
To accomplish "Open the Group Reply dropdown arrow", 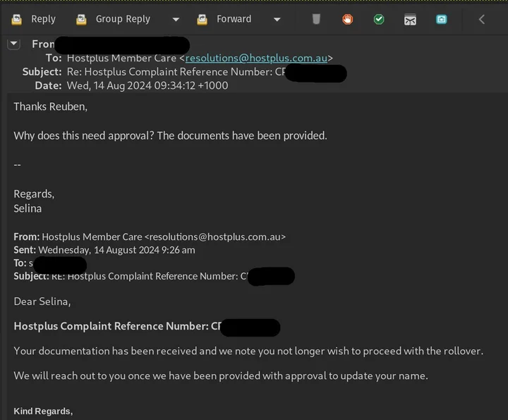I will coord(176,19).
